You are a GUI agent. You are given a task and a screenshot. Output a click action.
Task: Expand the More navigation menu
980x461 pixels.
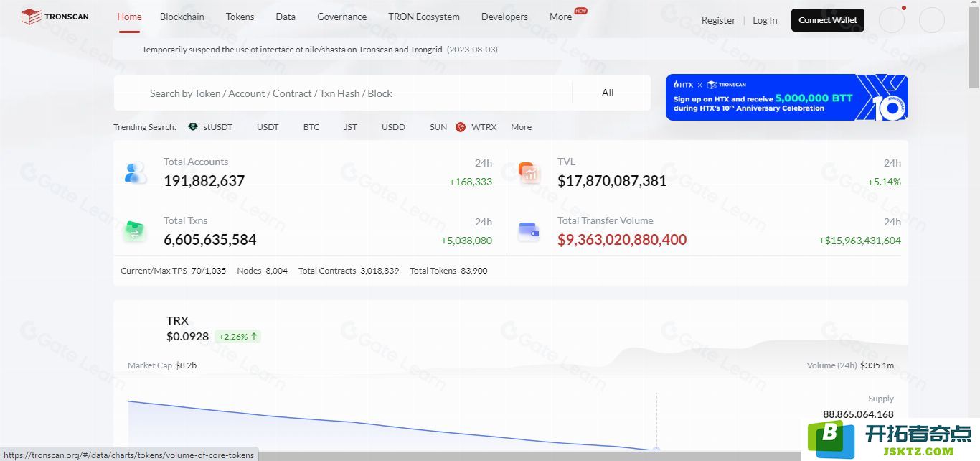[560, 17]
